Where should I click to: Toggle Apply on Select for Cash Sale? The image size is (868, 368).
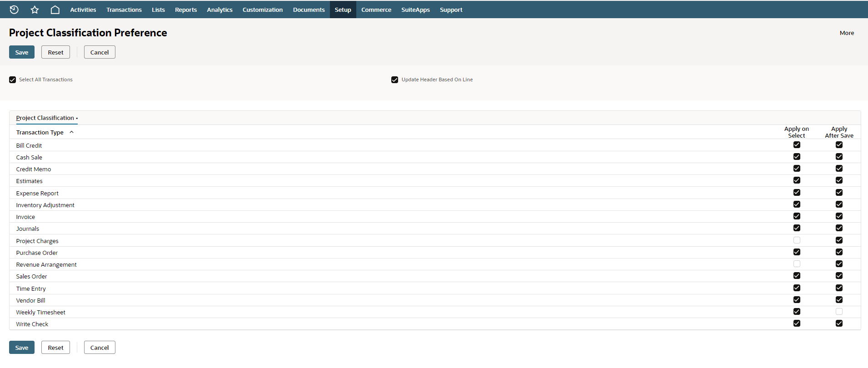(x=797, y=157)
